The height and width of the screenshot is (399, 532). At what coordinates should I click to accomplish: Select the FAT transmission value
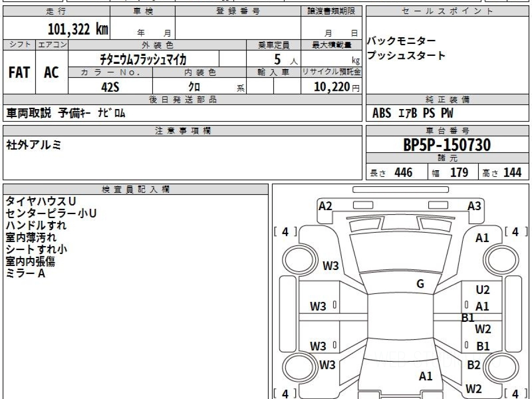pyautogui.click(x=19, y=72)
